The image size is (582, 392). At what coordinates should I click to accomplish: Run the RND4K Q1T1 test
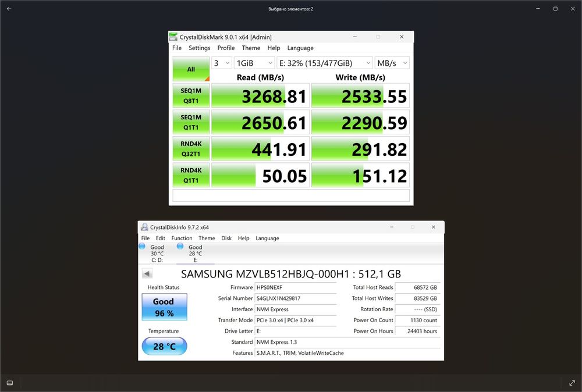click(191, 175)
